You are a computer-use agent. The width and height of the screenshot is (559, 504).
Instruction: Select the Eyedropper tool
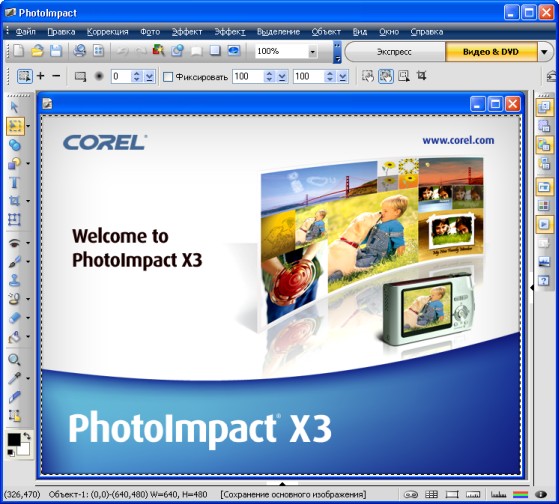[14, 378]
